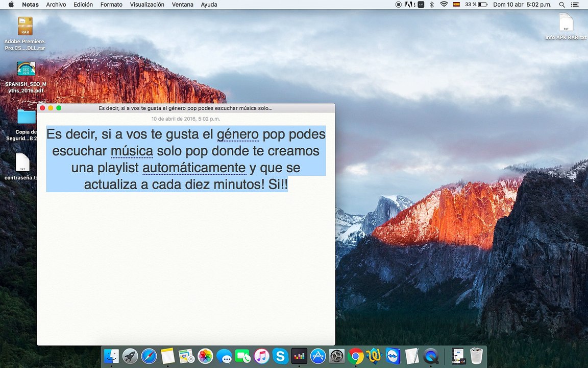Click the Spanish flag input source
The image size is (588, 368).
tap(456, 5)
